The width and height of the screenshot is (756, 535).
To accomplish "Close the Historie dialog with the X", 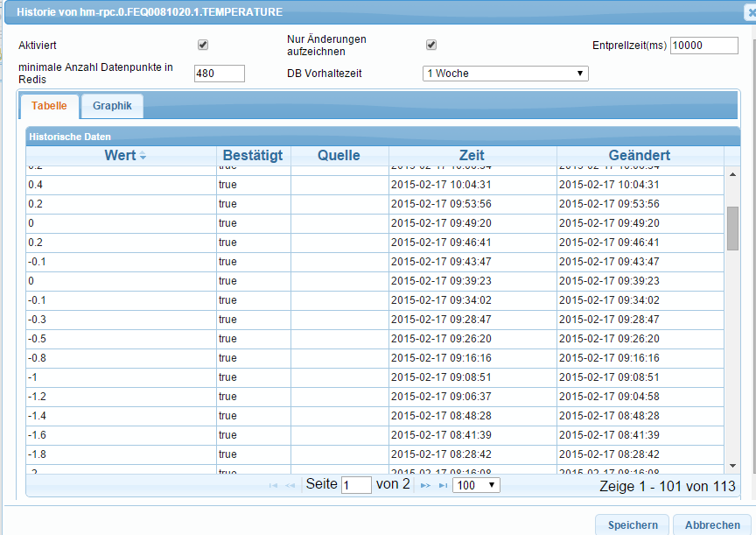I will click(751, 12).
